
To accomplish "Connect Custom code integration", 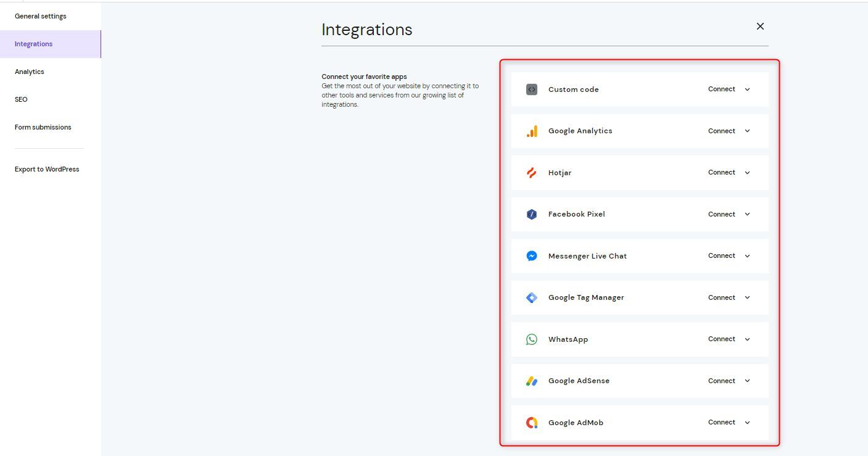I will (721, 89).
